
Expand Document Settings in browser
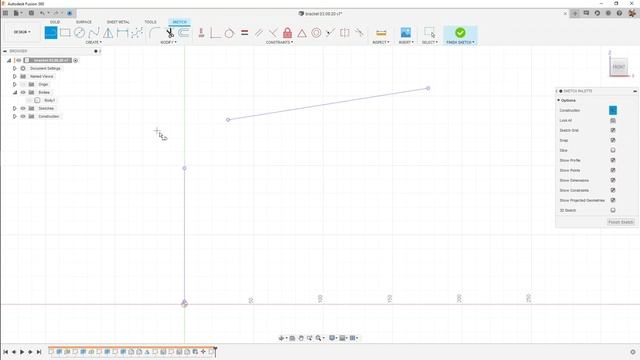tap(15, 68)
